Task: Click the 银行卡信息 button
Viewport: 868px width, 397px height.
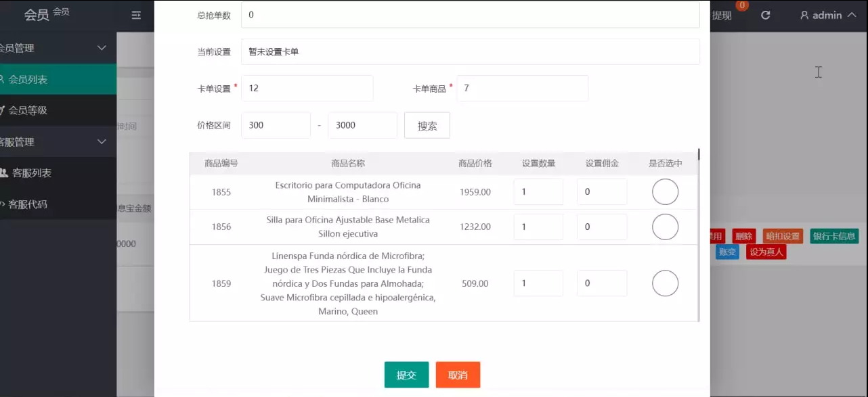Action: pos(834,236)
